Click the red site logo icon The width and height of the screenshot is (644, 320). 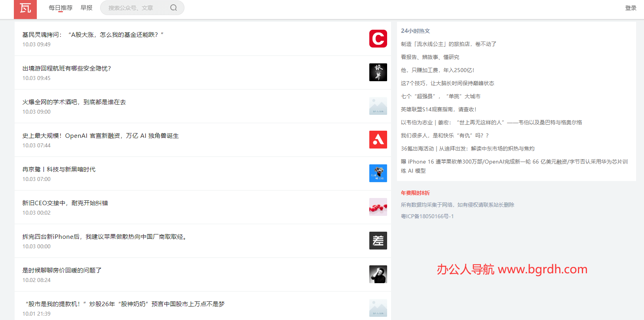point(25,9)
